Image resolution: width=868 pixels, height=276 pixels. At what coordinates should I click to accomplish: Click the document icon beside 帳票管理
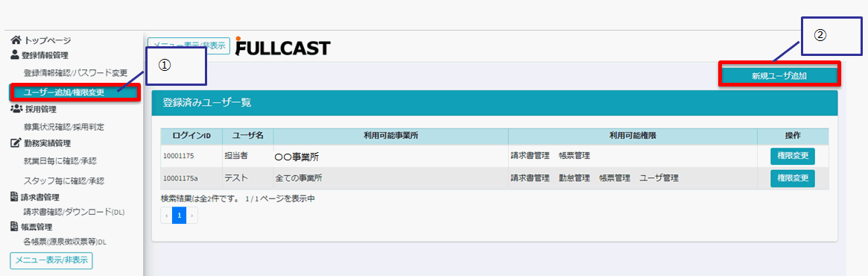tap(15, 227)
